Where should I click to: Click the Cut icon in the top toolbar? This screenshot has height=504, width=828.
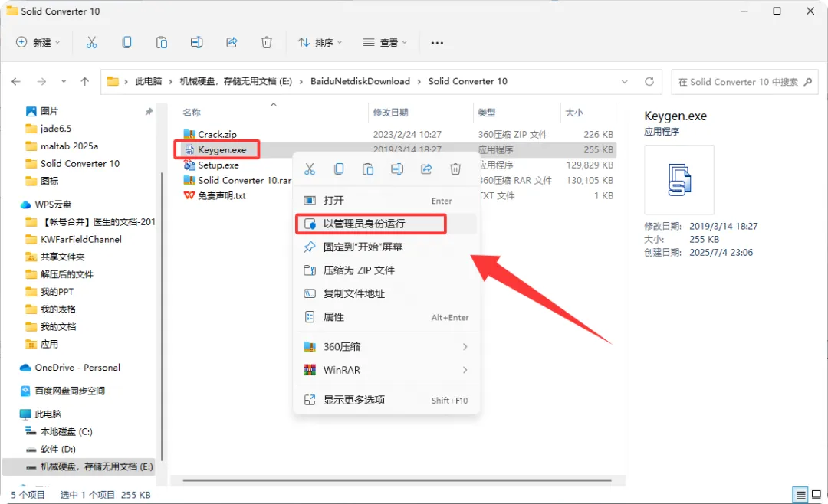tap(91, 43)
